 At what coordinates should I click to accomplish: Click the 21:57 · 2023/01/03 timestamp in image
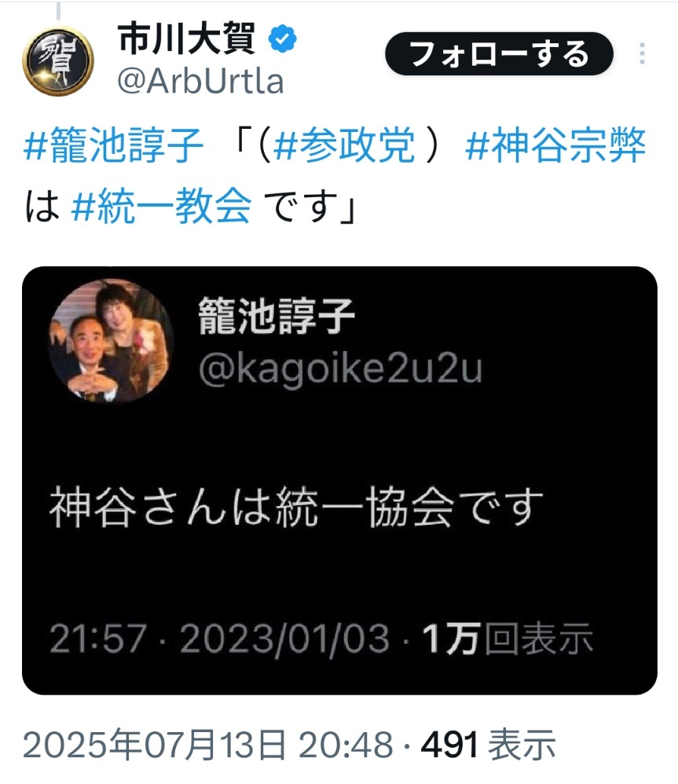(x=219, y=639)
